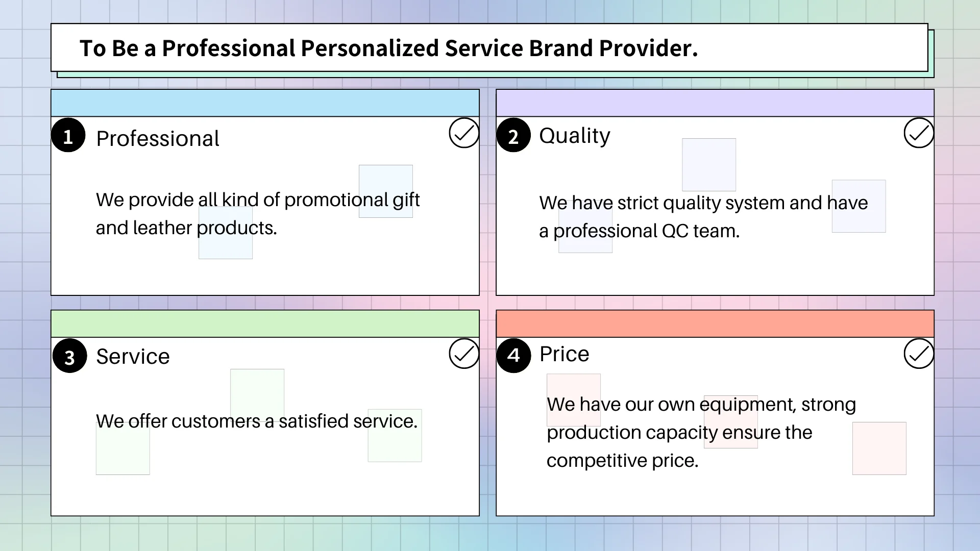
Task: Click the number 4 circle badge
Action: (x=513, y=355)
